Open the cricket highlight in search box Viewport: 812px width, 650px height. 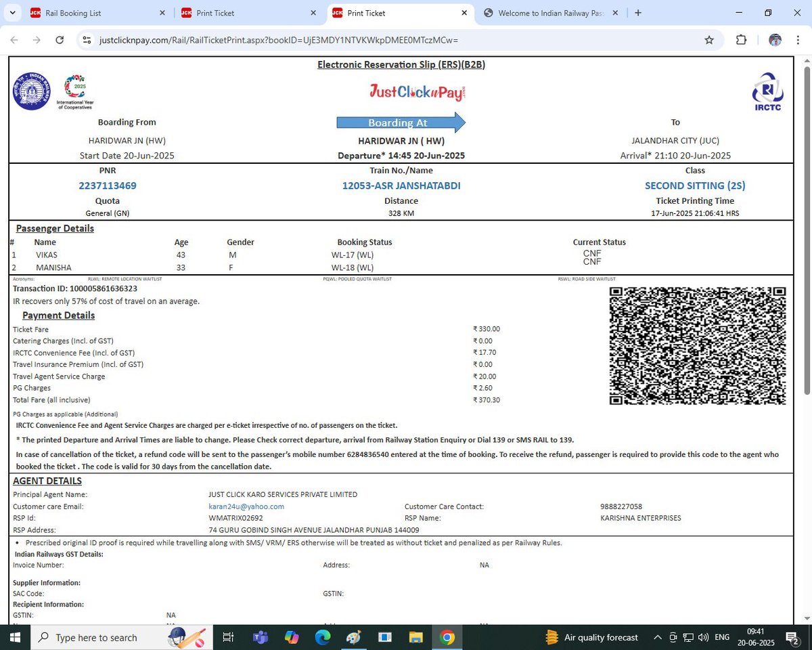pyautogui.click(x=186, y=637)
